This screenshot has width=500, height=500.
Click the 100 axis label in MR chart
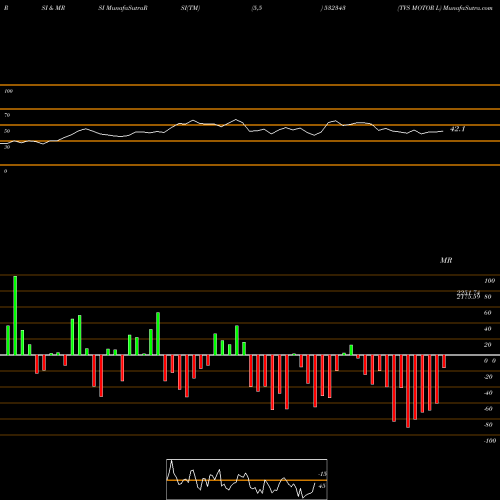pyautogui.click(x=489, y=281)
